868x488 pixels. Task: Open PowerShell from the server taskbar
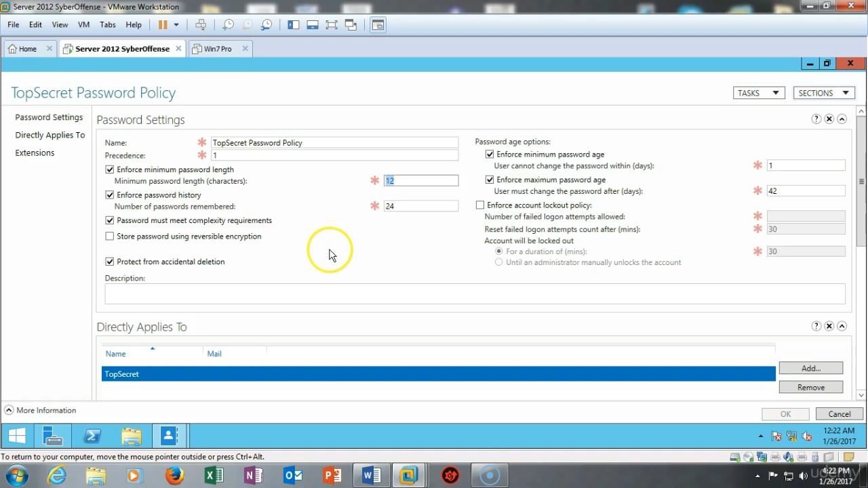tap(92, 436)
